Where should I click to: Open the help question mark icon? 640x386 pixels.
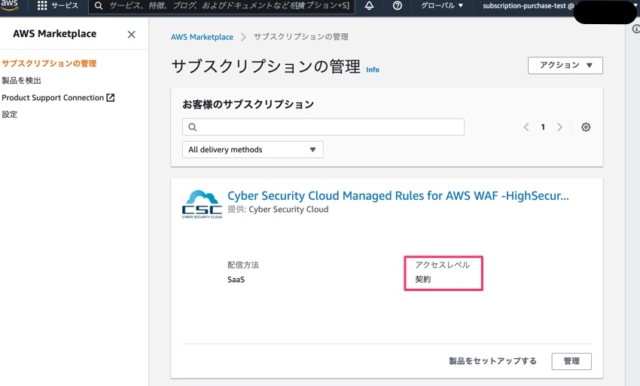tap(397, 6)
